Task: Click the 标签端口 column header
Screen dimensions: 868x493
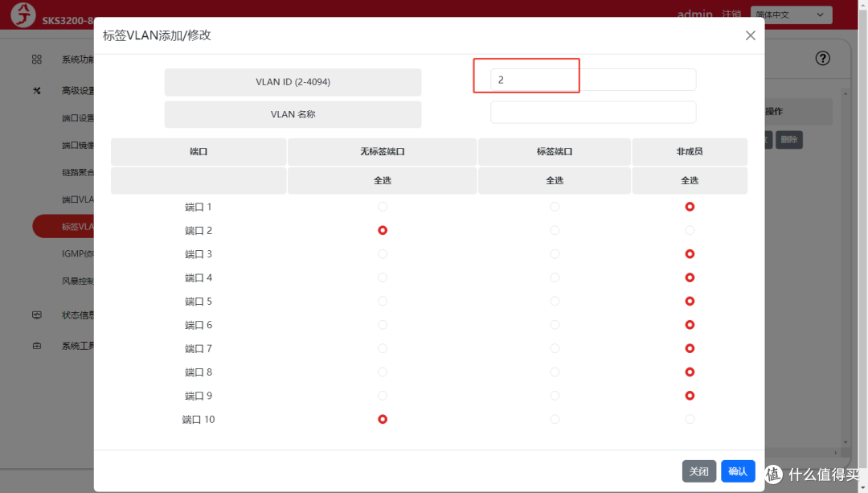Action: point(554,152)
